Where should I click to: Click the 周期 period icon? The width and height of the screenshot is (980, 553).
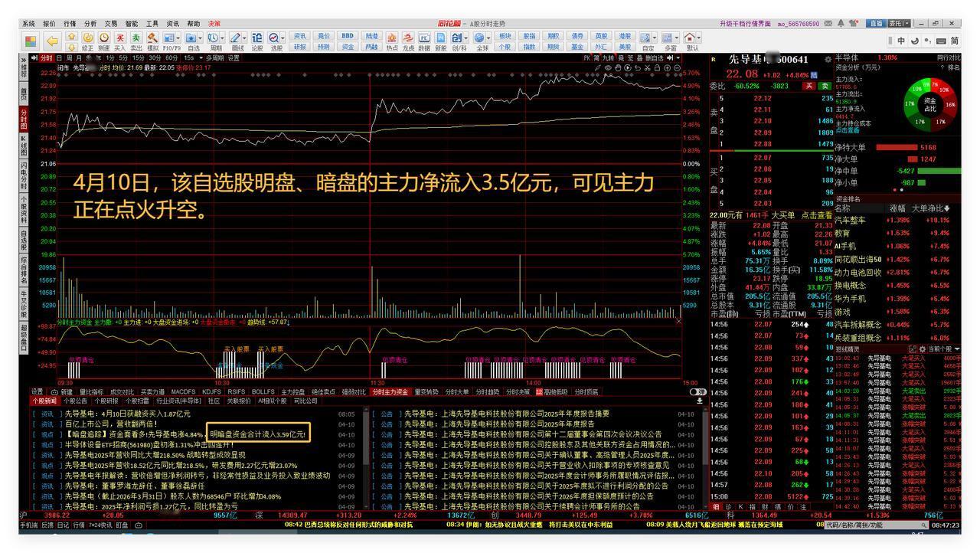[213, 38]
